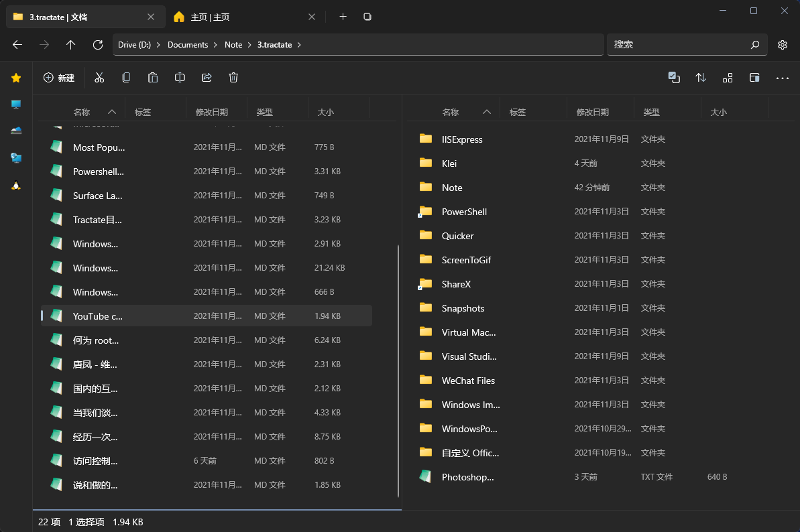Toggle the preview pane button
This screenshot has height=532, width=800.
click(x=754, y=78)
